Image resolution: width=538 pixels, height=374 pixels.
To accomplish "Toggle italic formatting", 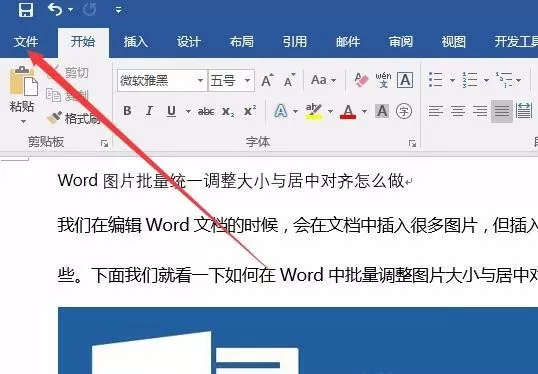I will [x=150, y=111].
